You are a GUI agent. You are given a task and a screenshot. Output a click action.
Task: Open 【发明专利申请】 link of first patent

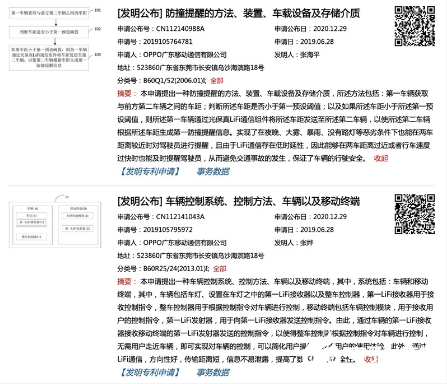click(x=150, y=171)
